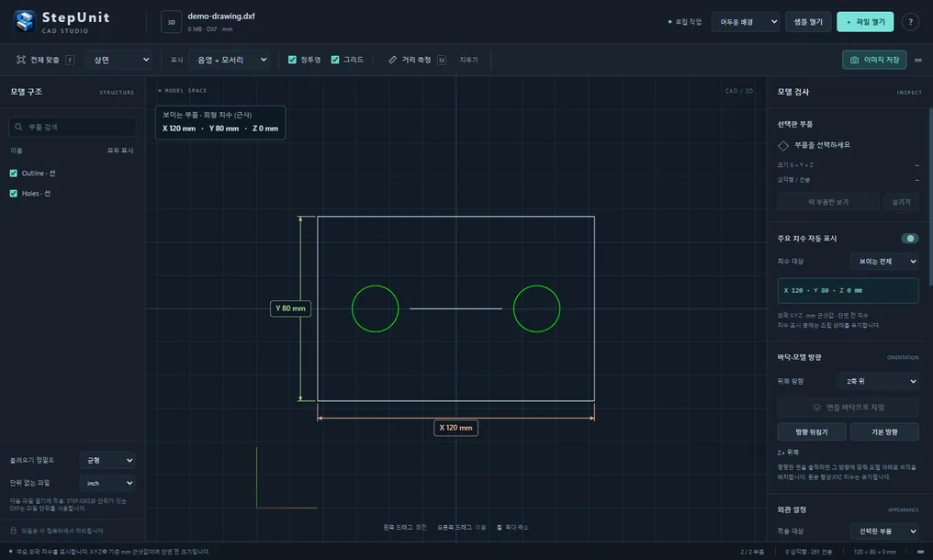Image resolution: width=933 pixels, height=560 pixels.
Task: Open the 어두운 배경 background dropdown
Action: pyautogui.click(x=746, y=22)
